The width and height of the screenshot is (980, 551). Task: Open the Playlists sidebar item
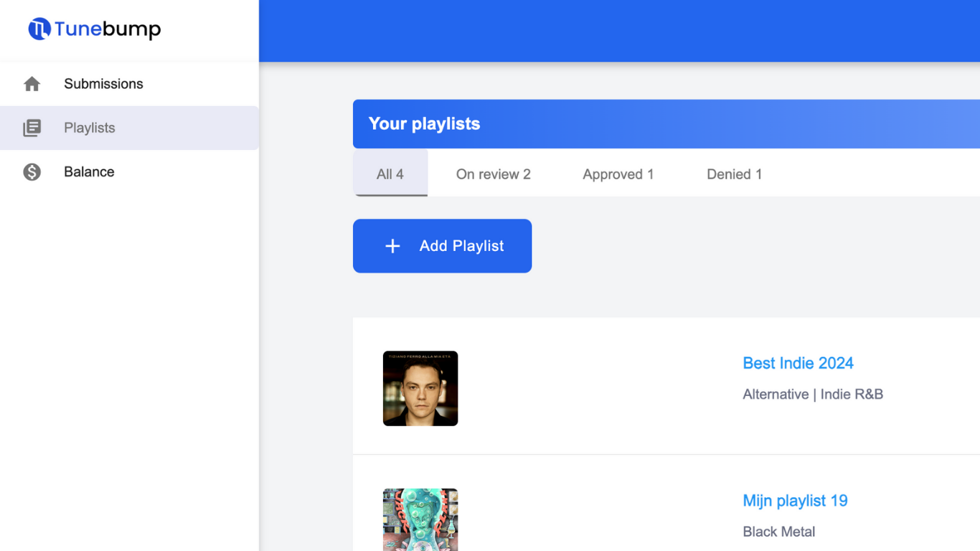tap(129, 128)
